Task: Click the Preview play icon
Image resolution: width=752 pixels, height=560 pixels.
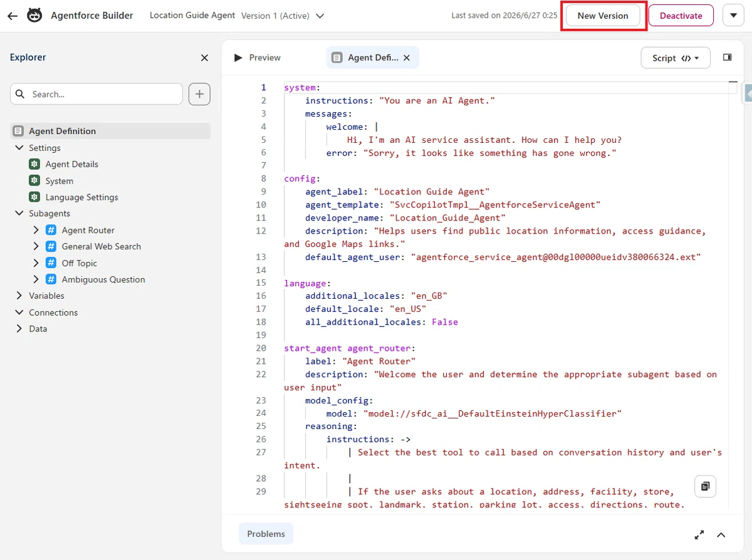Action: [238, 58]
